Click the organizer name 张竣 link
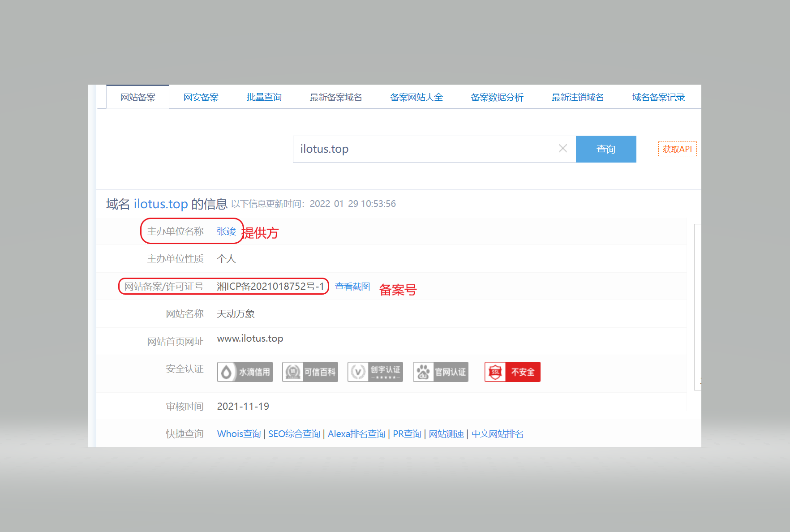790x532 pixels. 226,231
